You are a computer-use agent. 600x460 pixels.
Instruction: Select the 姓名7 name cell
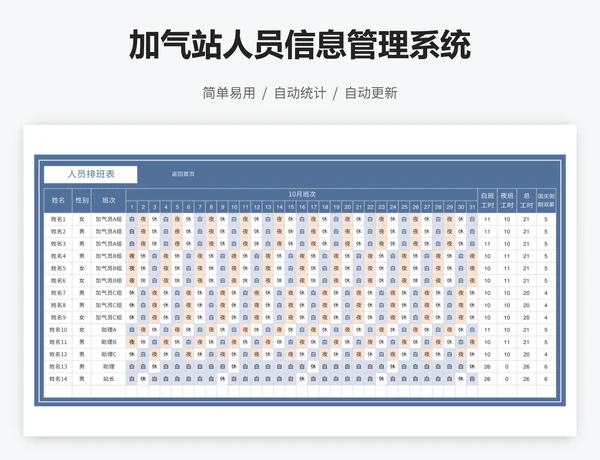[58, 293]
